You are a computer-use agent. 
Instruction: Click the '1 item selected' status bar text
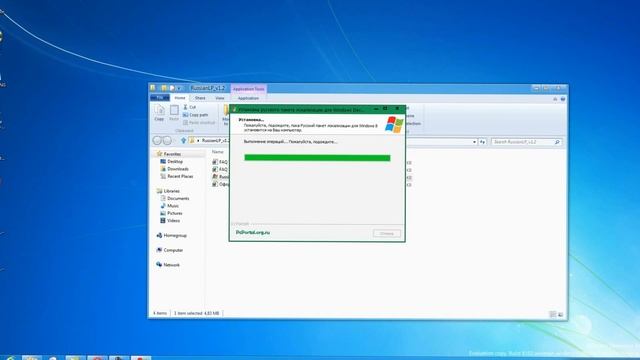coord(197,313)
